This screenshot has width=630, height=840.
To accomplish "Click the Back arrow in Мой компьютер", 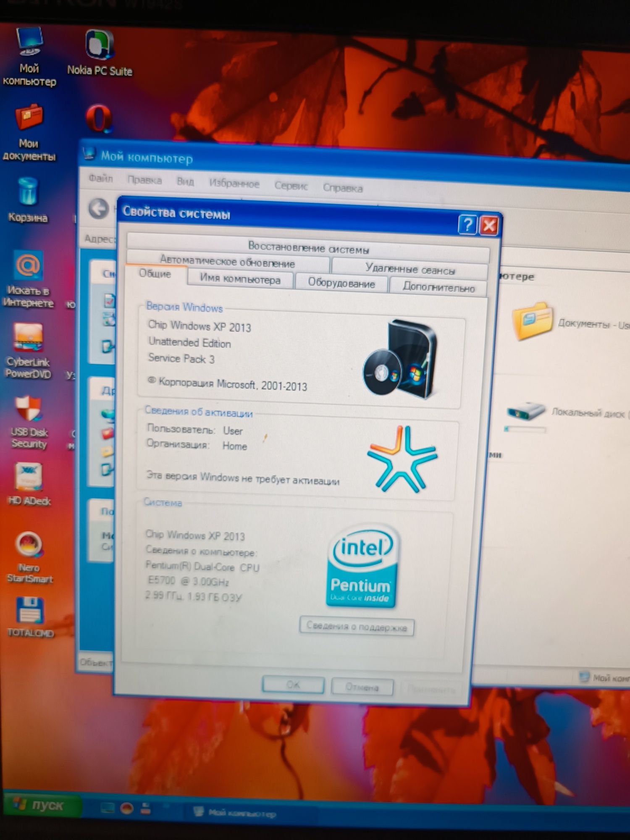I will click(98, 208).
